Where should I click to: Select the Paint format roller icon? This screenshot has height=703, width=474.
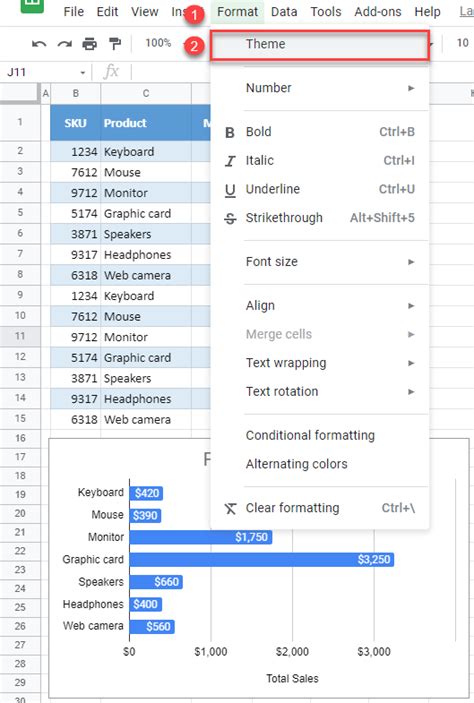click(x=115, y=43)
